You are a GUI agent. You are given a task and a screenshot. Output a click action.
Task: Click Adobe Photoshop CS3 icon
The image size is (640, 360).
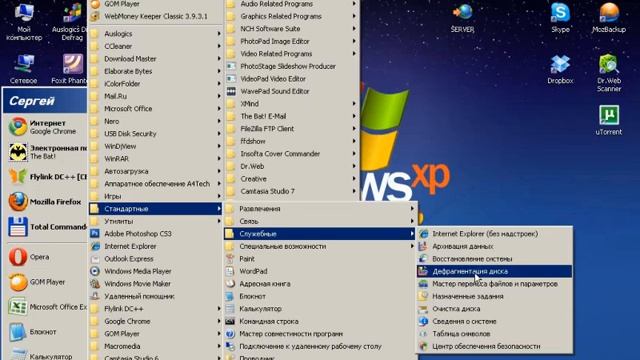pos(95,233)
